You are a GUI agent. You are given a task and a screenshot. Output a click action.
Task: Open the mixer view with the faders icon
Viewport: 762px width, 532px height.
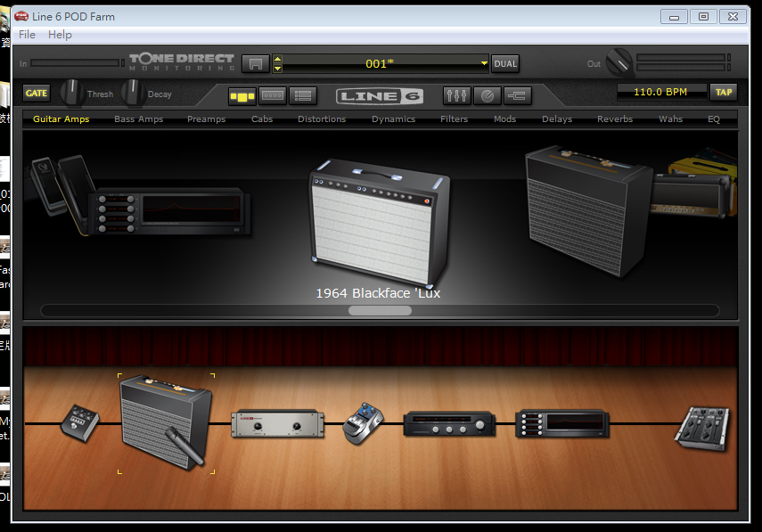click(x=457, y=95)
